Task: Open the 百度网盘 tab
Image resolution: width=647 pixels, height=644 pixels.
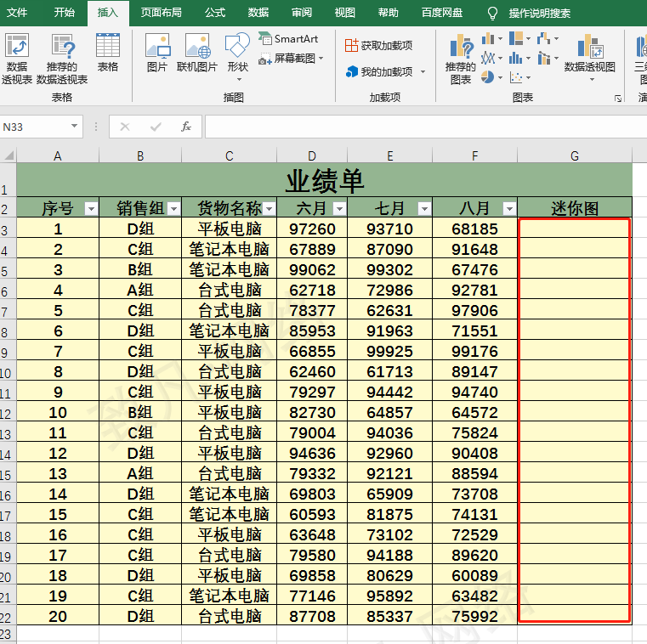Action: 442,13
